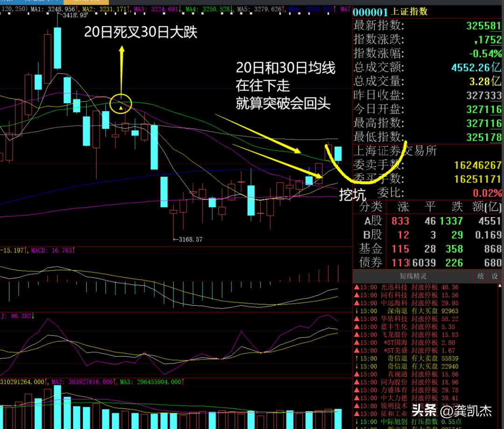Click the 涨 column header in category table
This screenshot has height=429, width=504.
pos(403,207)
